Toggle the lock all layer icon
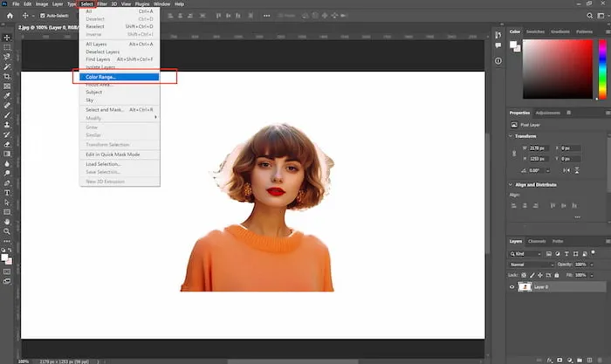Viewport: 611px width, 364px height. coord(559,274)
